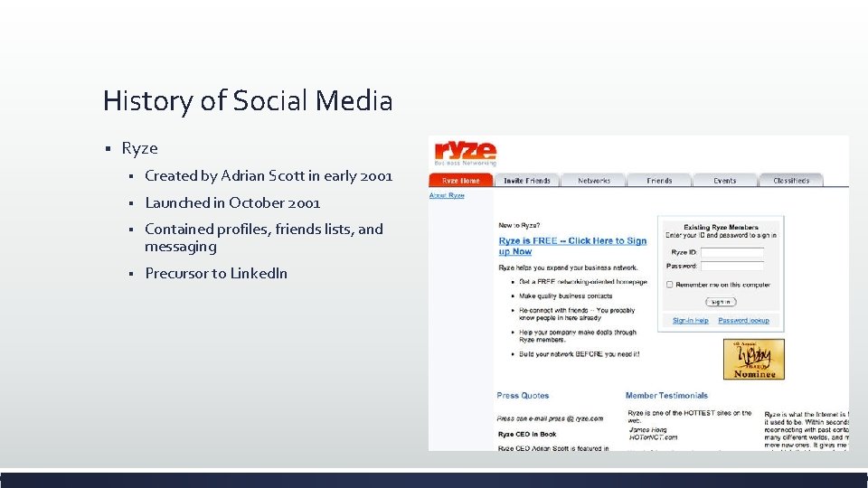Select the Friends tab
The height and width of the screenshot is (488, 868).
(659, 181)
